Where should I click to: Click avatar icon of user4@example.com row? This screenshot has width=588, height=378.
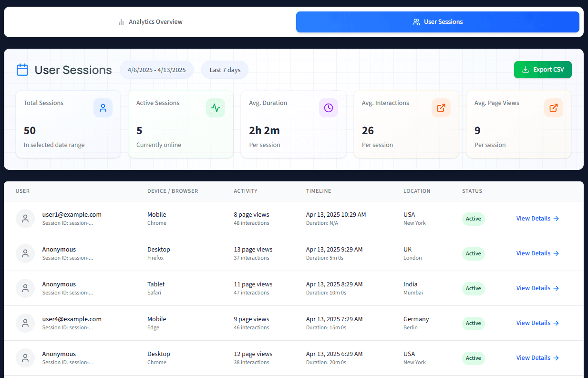click(25, 323)
